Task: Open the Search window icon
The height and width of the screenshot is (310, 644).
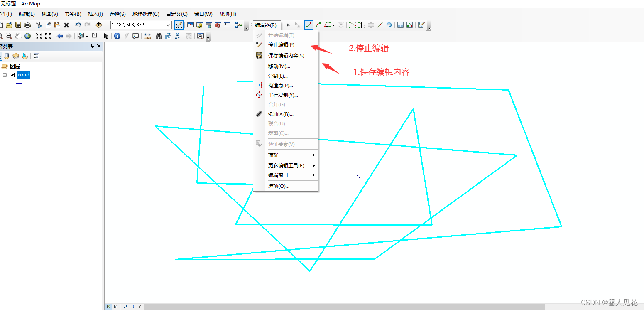Action: 209,25
